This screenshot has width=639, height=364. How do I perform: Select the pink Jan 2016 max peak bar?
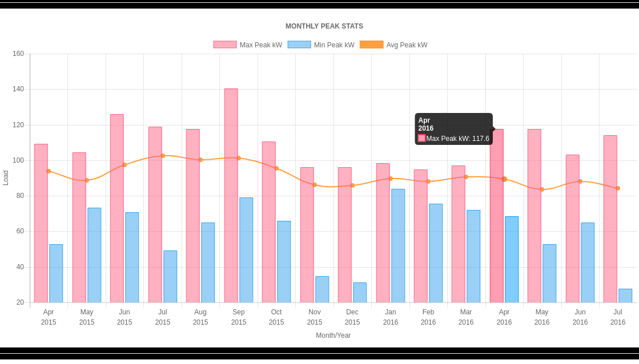[383, 233]
